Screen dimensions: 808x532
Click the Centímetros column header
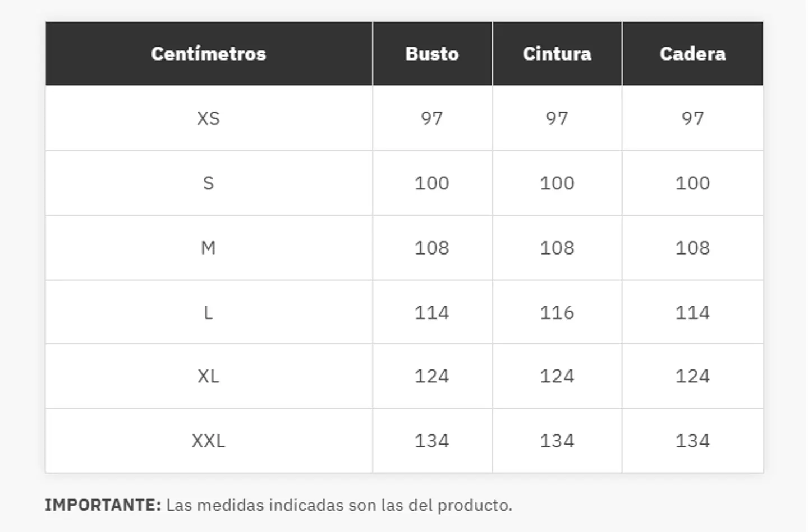click(208, 54)
